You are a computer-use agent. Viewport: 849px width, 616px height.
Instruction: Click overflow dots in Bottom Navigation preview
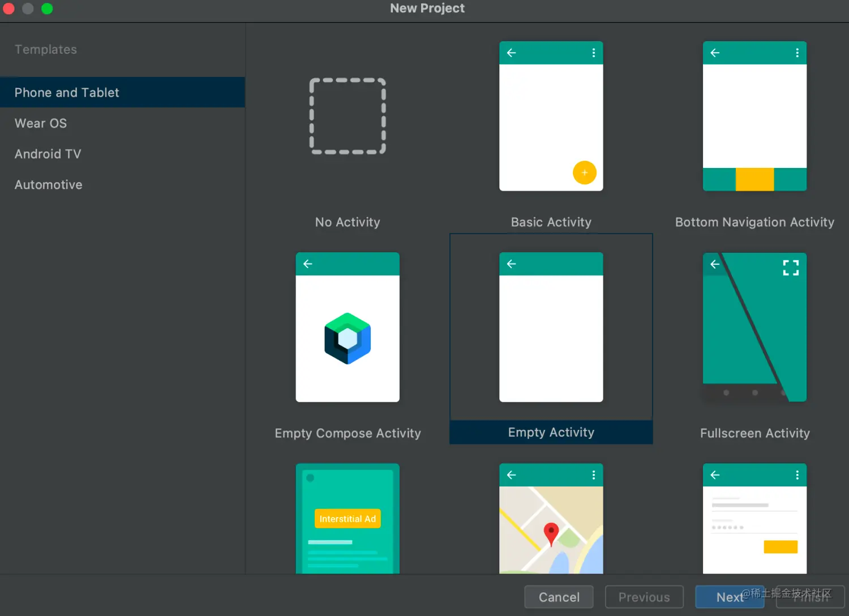[x=797, y=53]
